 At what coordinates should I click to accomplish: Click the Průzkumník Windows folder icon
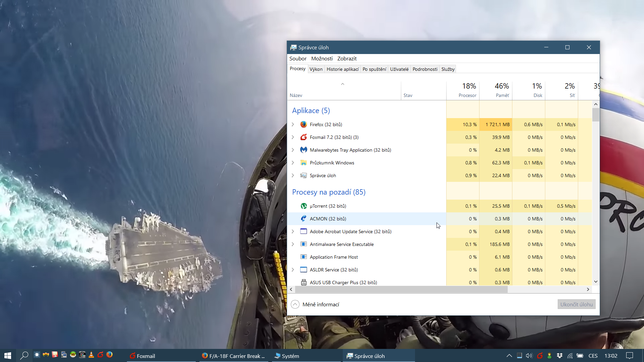tap(304, 163)
